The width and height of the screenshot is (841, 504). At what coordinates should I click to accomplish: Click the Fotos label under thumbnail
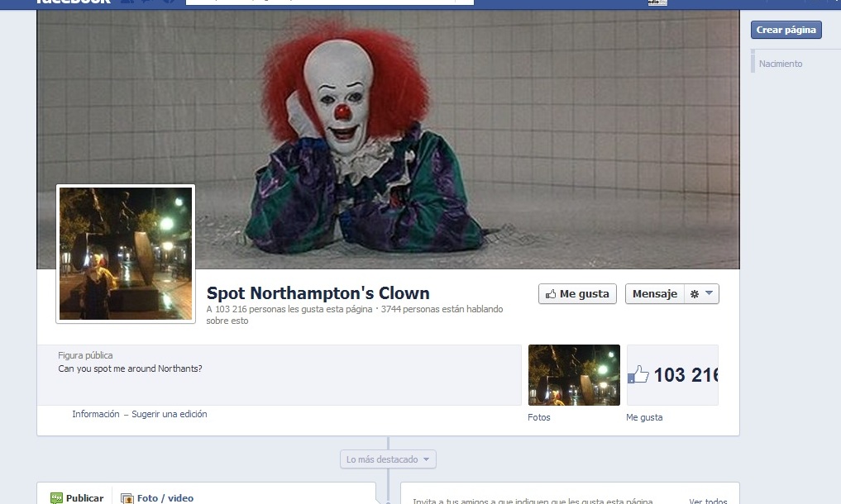coord(539,417)
